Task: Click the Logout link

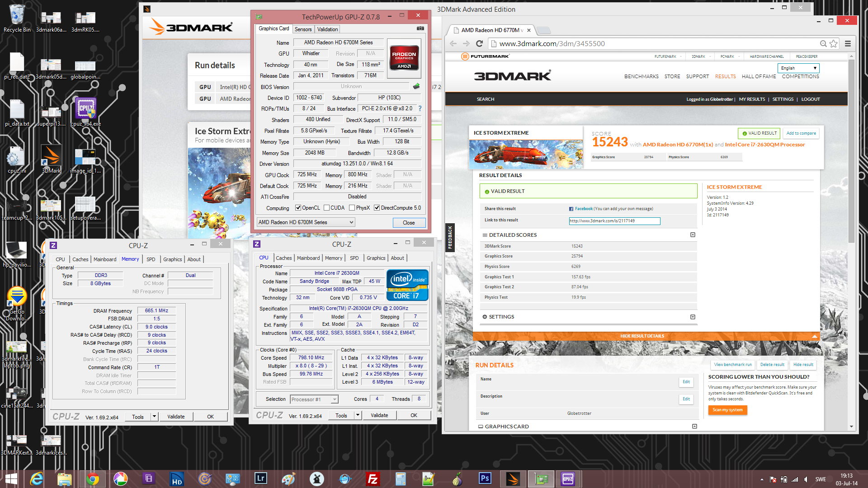Action: tap(810, 99)
